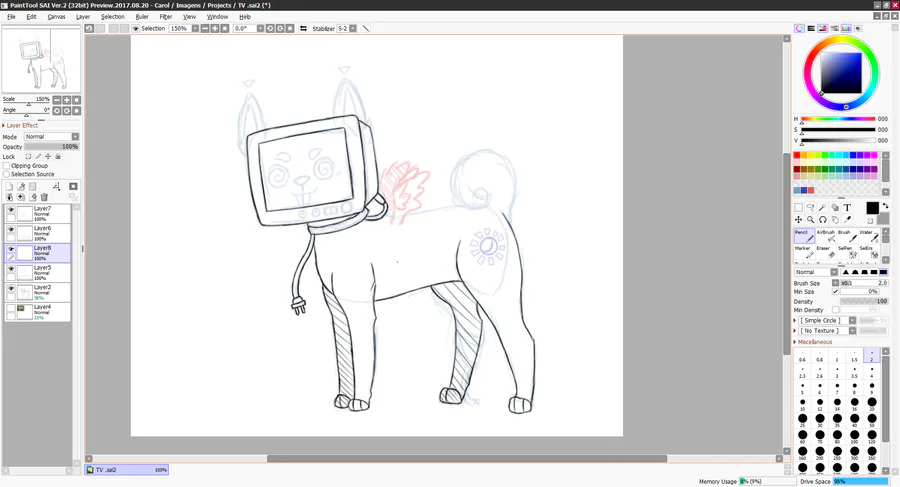The image size is (900, 487).
Task: Zoom in with the toolbar plus button
Action: pos(215,28)
